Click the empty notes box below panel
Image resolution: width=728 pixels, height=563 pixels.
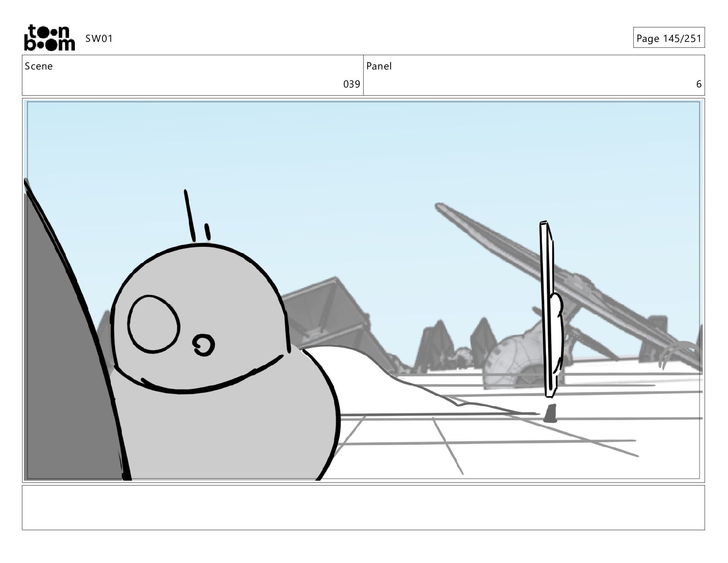(363, 507)
